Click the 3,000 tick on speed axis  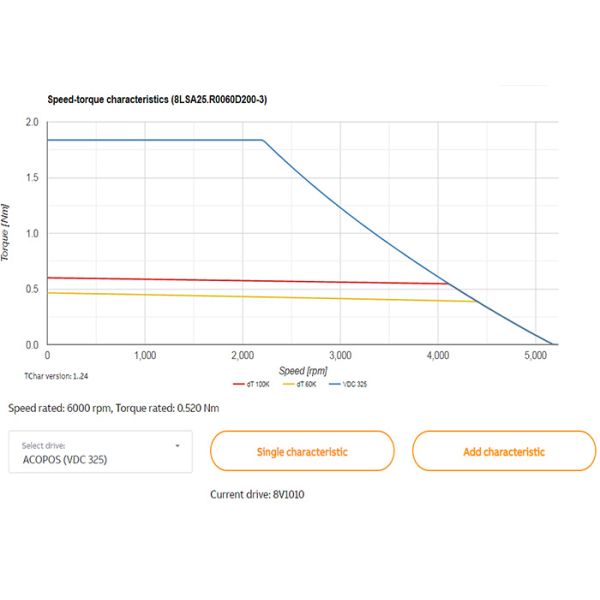pos(340,356)
